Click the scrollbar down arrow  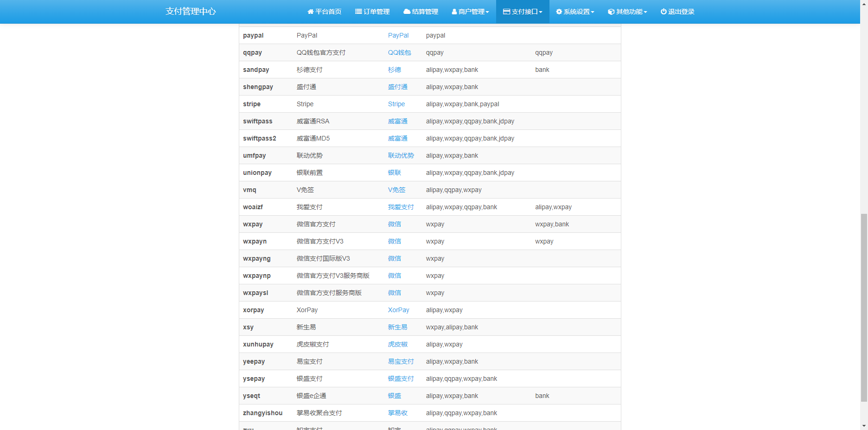[864, 426]
